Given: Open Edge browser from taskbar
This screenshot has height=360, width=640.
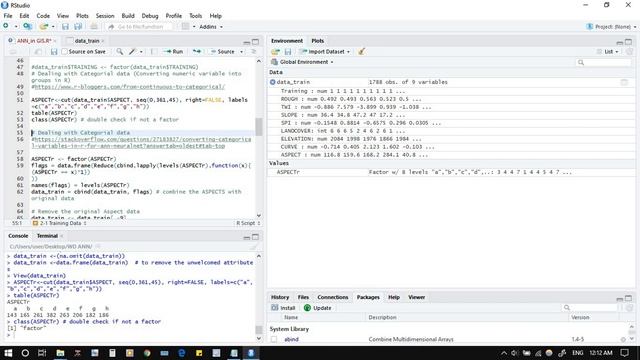Looking at the screenshot, I should click(182, 353).
